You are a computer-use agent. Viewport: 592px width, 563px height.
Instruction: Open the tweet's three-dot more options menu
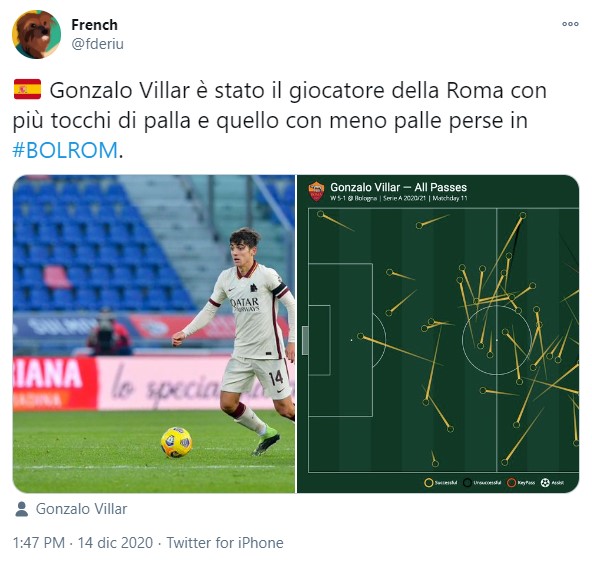(x=570, y=24)
